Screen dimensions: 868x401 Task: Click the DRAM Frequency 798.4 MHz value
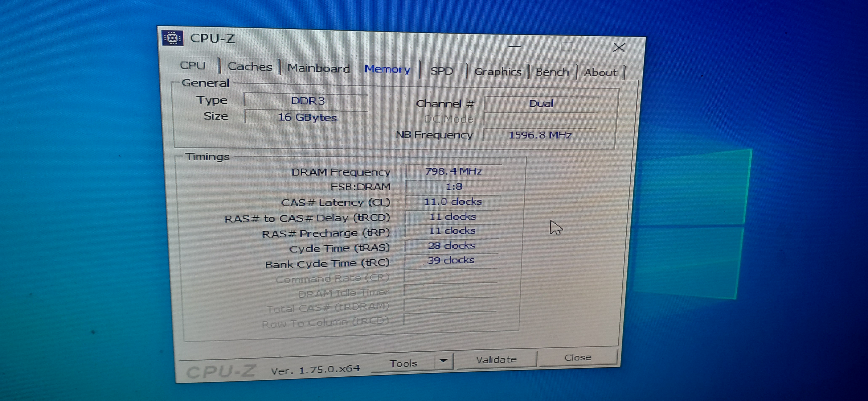point(454,171)
